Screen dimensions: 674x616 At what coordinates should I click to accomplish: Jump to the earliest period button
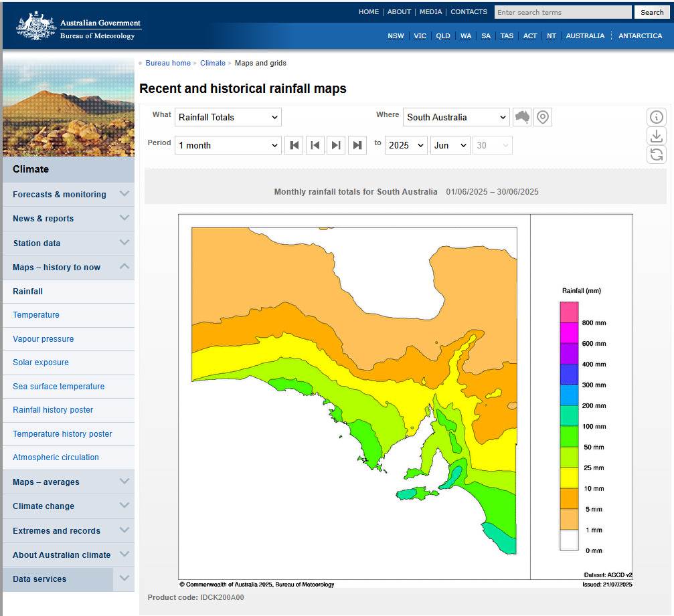click(294, 145)
